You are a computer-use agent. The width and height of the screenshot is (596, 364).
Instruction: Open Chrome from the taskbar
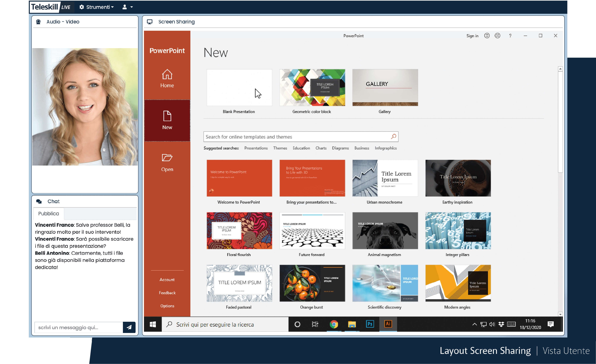tap(334, 324)
